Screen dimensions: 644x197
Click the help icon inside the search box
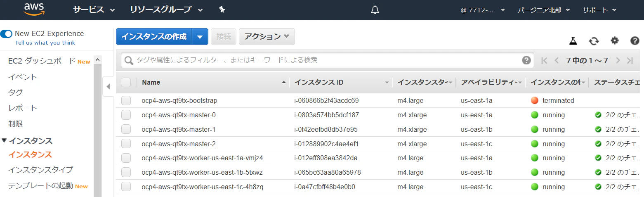tap(526, 60)
